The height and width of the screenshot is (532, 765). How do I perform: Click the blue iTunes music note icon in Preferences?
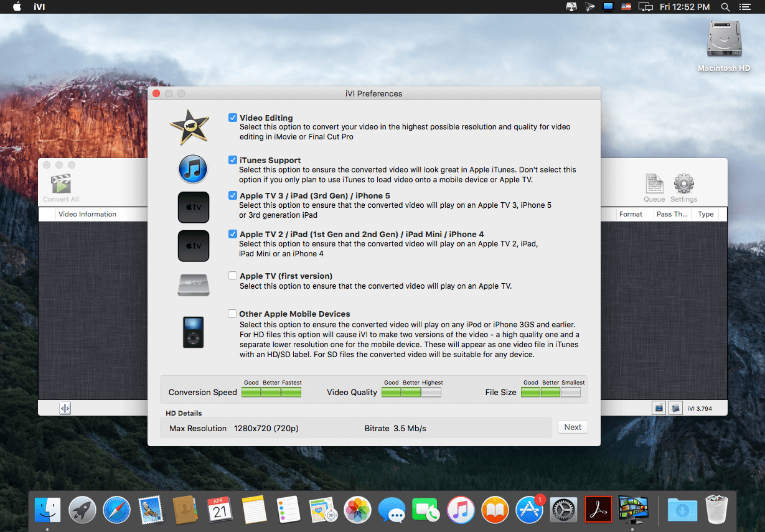(193, 169)
